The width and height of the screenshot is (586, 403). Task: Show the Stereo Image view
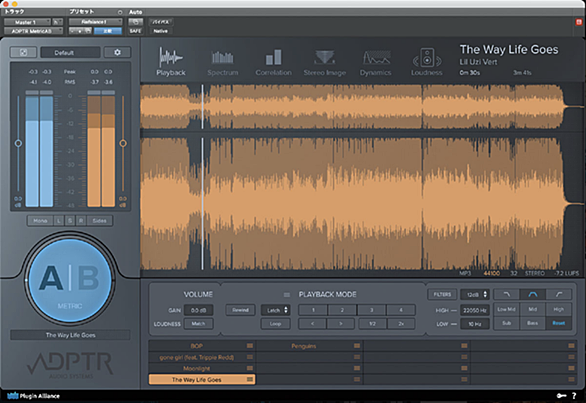pos(324,63)
